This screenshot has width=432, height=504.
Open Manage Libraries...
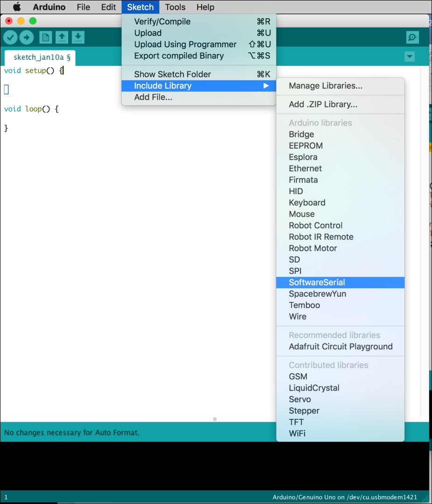point(340,86)
